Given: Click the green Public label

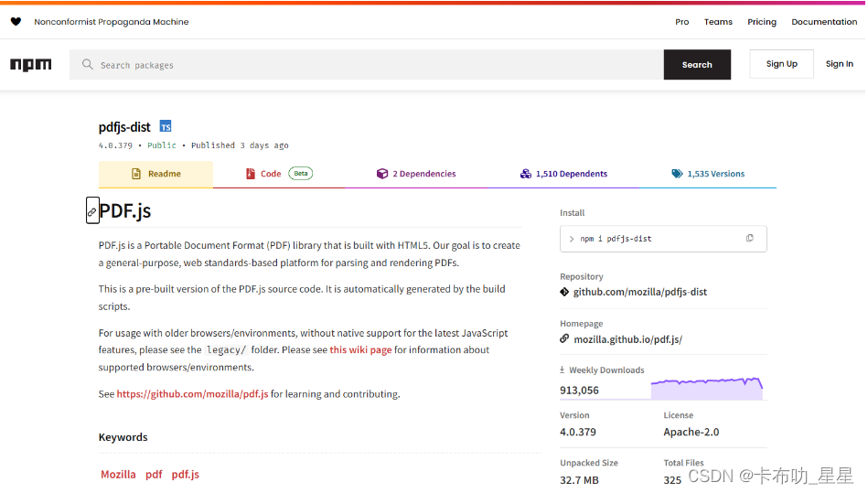Looking at the screenshot, I should tap(162, 145).
